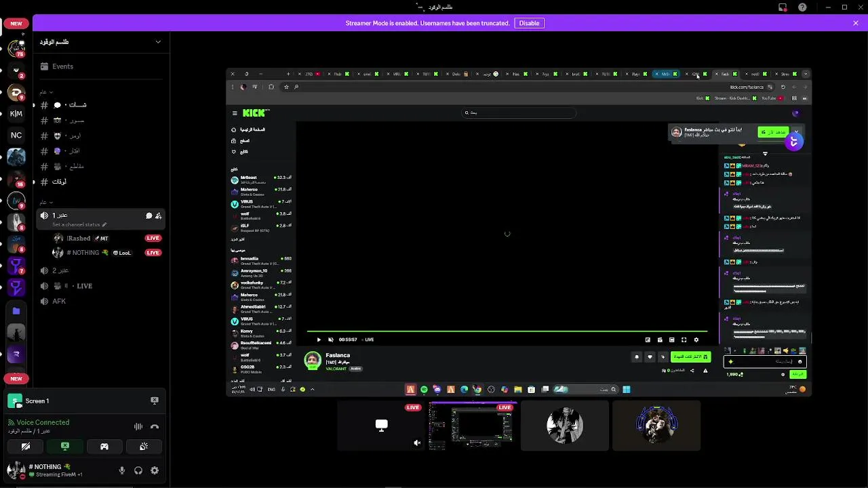The image size is (868, 488).
Task: Open the second text channel with camera emoji
Action: (x=102, y=121)
